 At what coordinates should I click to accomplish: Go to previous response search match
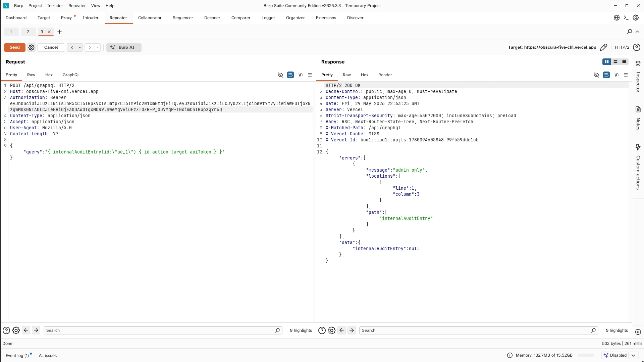[342, 330]
